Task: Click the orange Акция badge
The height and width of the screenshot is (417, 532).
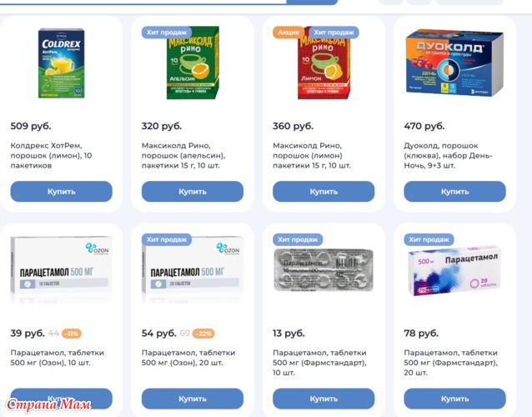Action: tap(289, 33)
